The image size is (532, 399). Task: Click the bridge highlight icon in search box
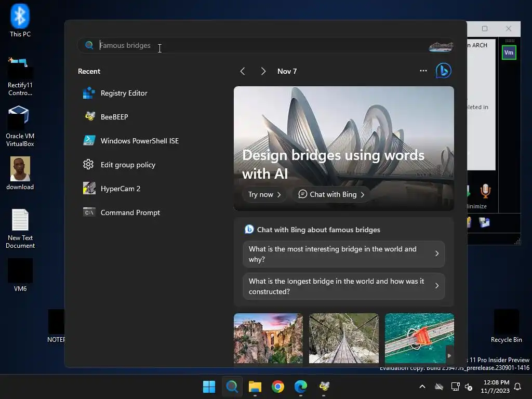click(x=441, y=46)
